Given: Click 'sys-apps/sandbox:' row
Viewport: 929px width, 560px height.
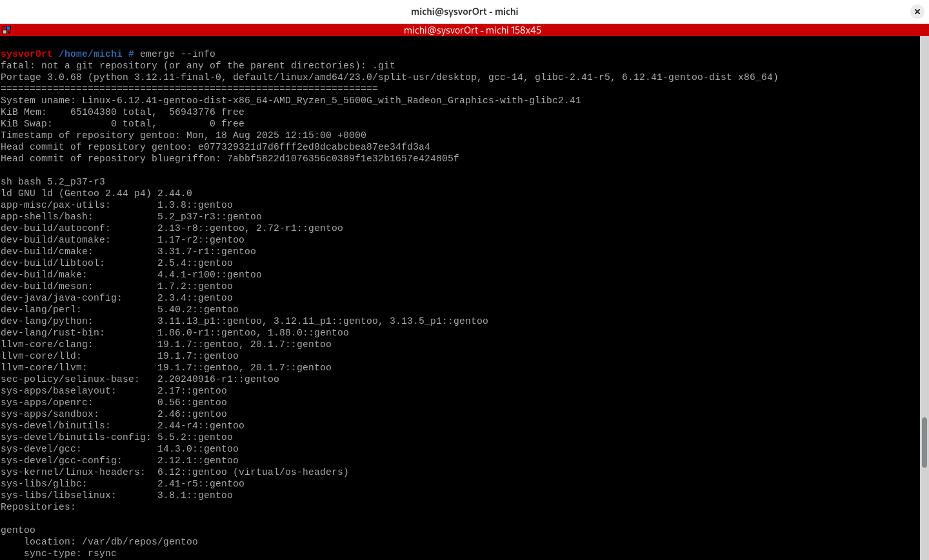Looking at the screenshot, I should 114,414.
